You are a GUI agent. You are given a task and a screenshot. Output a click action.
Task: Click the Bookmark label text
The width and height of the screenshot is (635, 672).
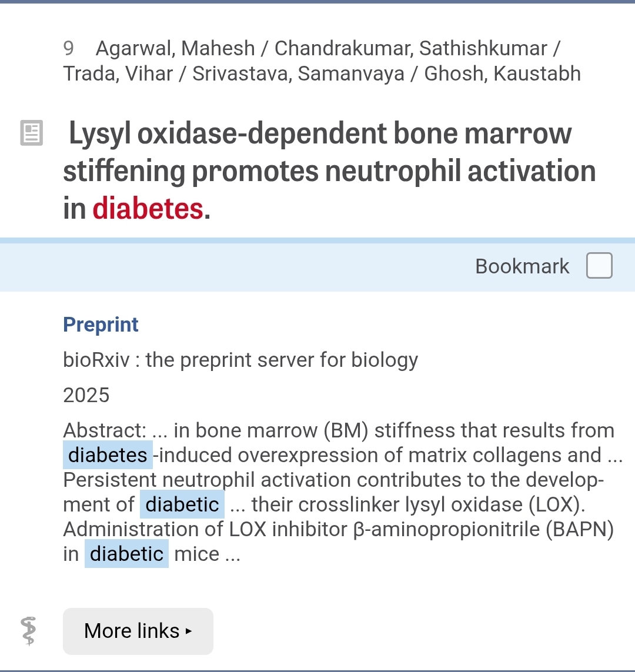tap(522, 266)
